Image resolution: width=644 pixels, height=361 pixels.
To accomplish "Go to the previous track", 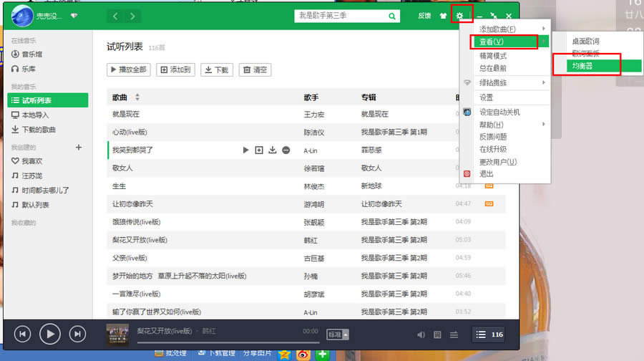I will click(23, 334).
